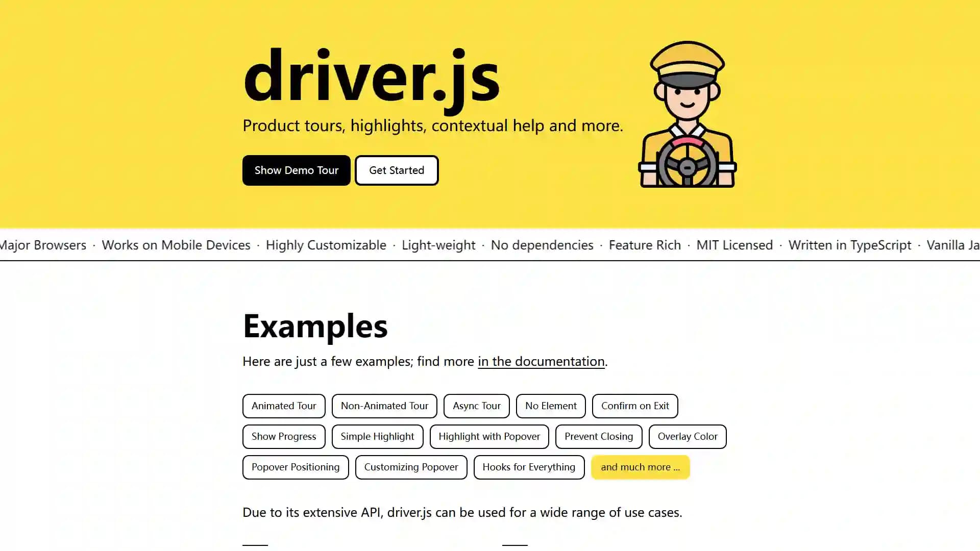Click the Popover Positioning example button
The height and width of the screenshot is (551, 980).
296,467
